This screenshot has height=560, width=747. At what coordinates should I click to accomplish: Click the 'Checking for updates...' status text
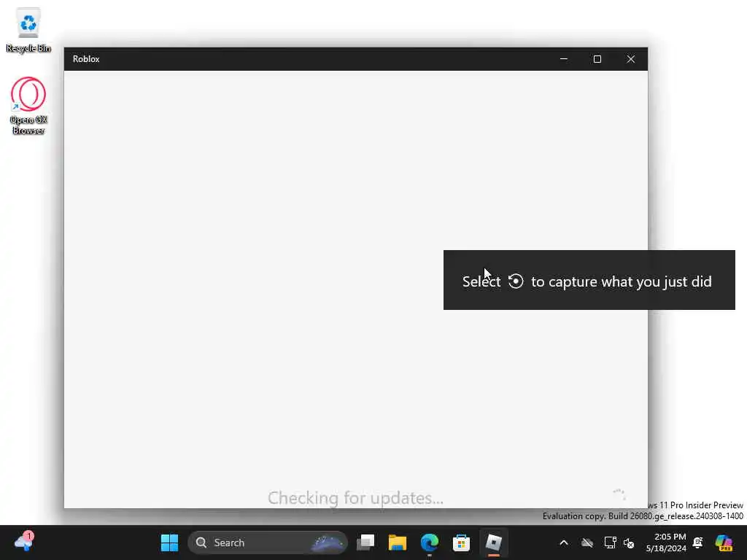tap(355, 497)
